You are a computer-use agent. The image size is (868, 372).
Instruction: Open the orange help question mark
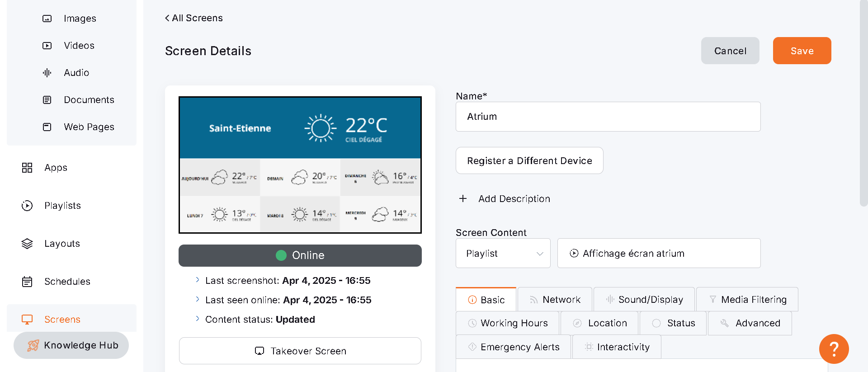click(x=834, y=348)
